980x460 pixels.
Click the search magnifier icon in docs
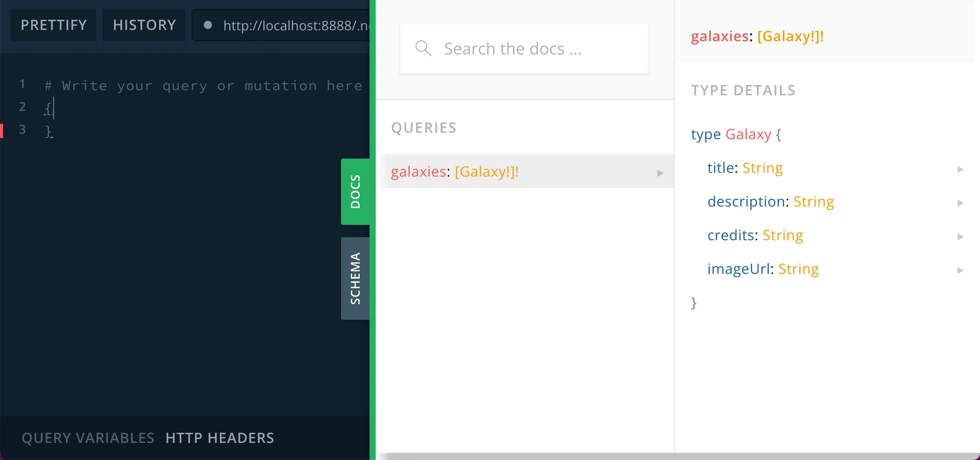coord(423,48)
